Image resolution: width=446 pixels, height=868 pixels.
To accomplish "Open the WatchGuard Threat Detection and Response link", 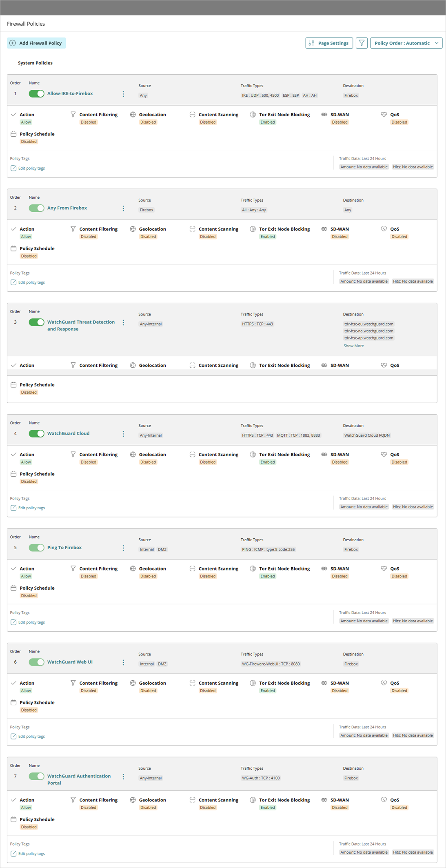I will tap(81, 326).
